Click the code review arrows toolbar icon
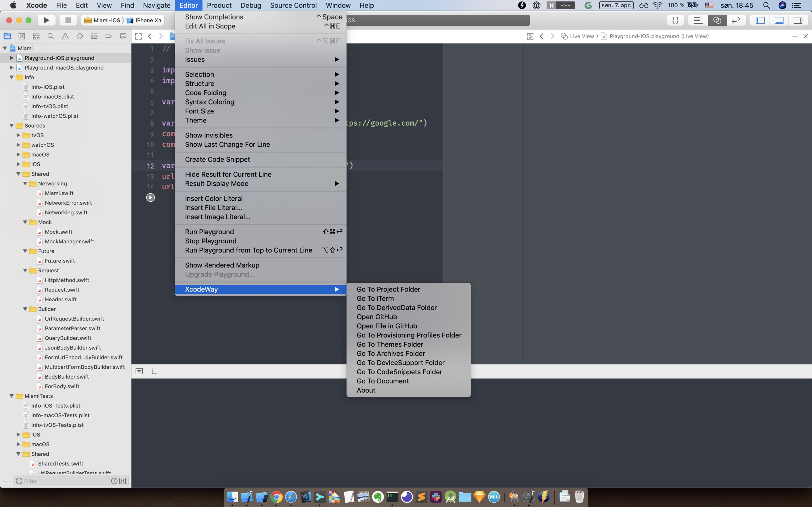The height and width of the screenshot is (507, 812). pyautogui.click(x=736, y=20)
